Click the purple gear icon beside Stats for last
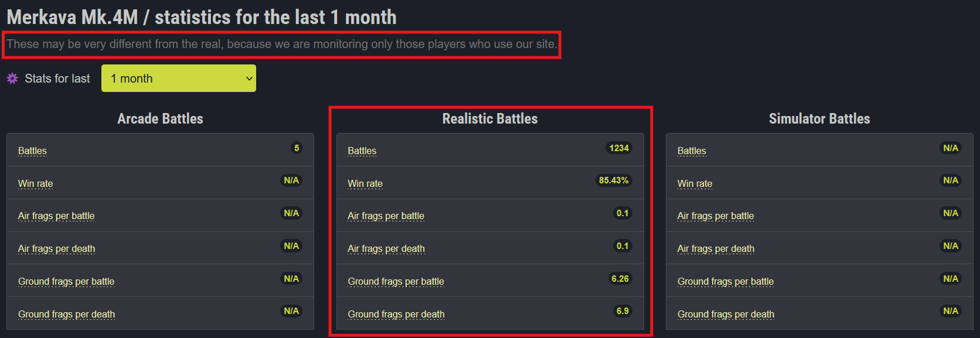This screenshot has width=980, height=338. click(x=12, y=78)
